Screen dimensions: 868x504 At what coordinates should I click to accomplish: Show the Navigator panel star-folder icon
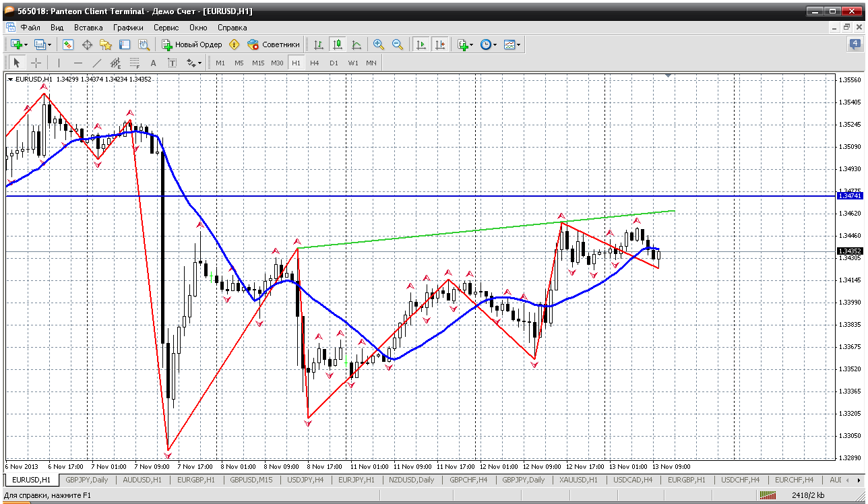106,44
